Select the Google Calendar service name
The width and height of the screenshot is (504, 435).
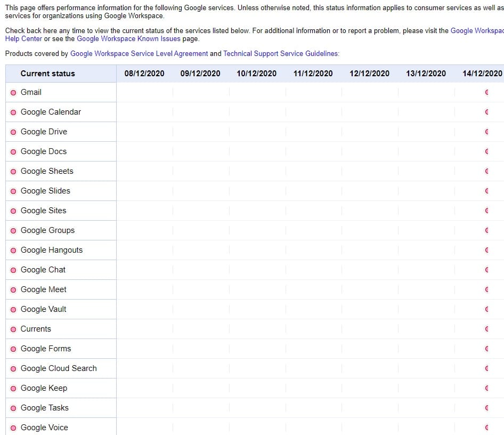point(51,112)
